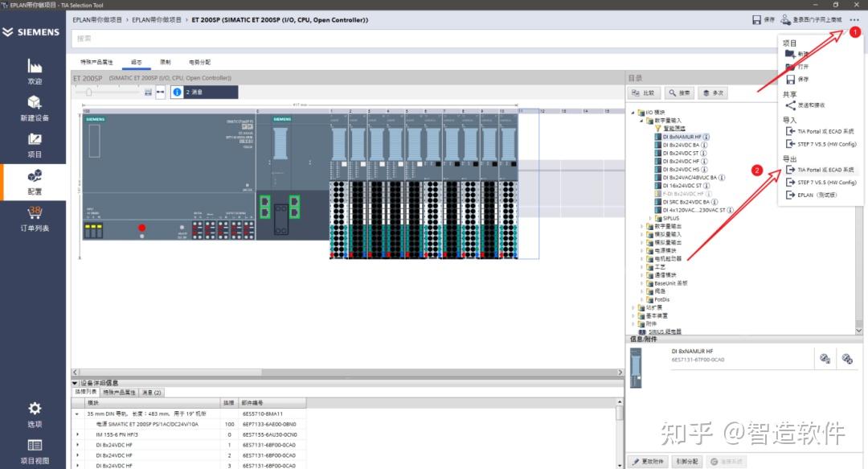The width and height of the screenshot is (868, 469).
Task: Switch to the 限制 tab
Action: 165,62
